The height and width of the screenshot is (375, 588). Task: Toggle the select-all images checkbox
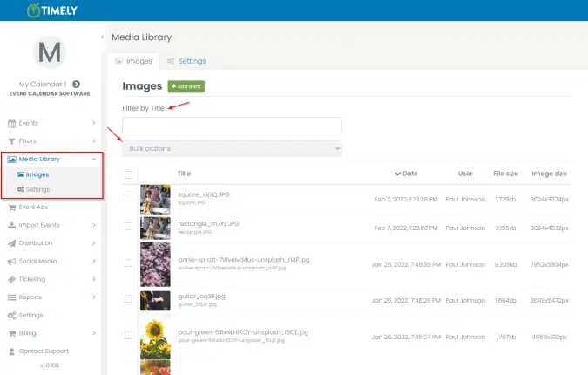coord(128,174)
